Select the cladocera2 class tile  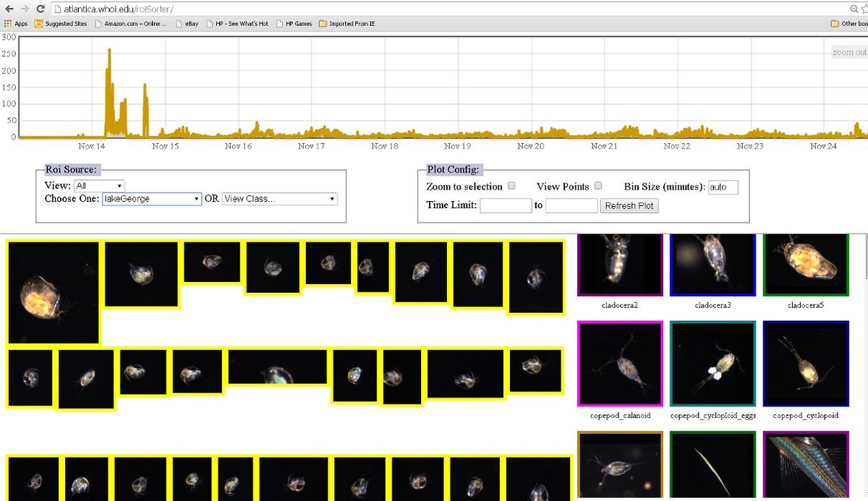(620, 265)
